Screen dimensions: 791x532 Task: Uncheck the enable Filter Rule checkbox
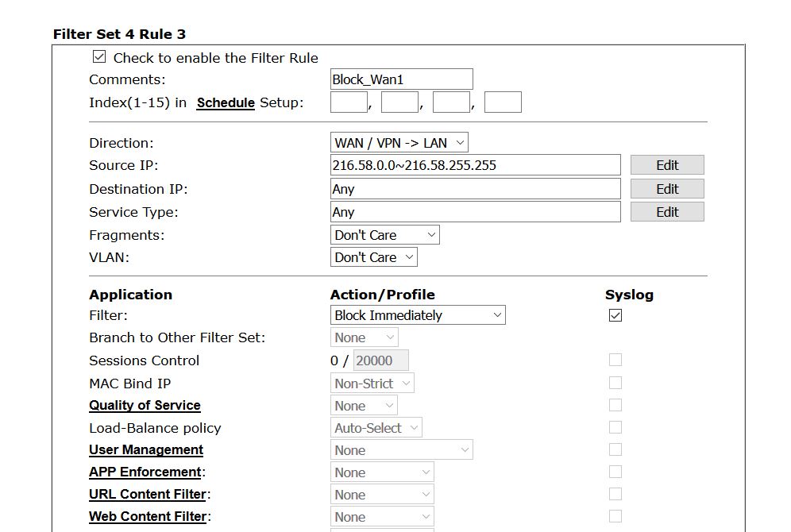(99, 57)
